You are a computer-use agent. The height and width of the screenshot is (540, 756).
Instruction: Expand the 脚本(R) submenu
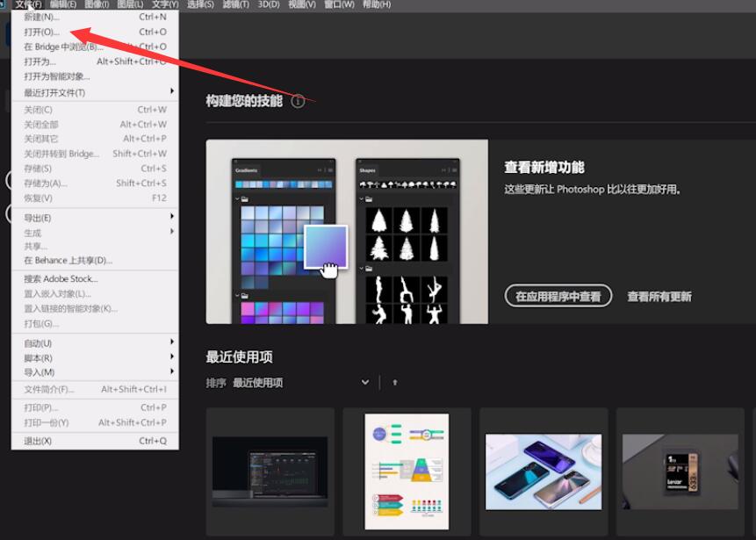(95, 357)
